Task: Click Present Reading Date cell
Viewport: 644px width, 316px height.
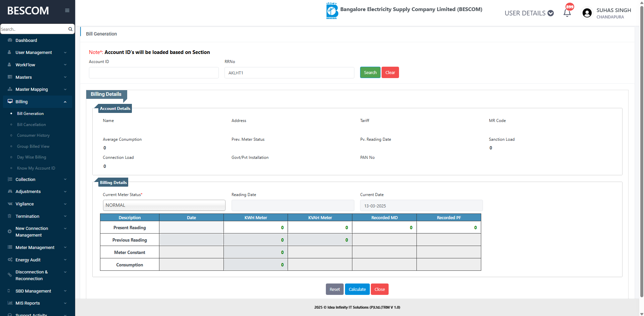Action: (191, 228)
